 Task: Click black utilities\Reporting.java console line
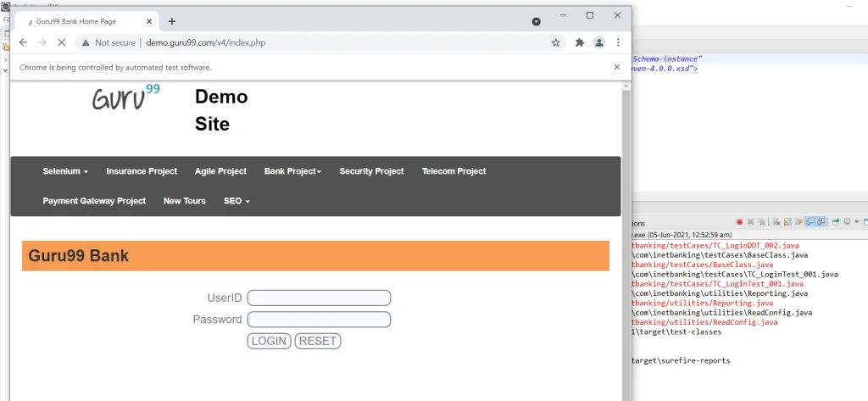720,293
